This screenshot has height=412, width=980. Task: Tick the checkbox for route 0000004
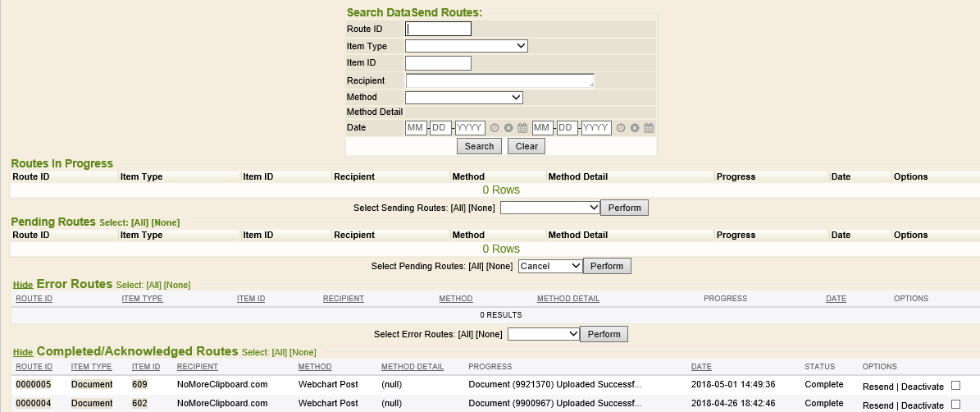955,405
